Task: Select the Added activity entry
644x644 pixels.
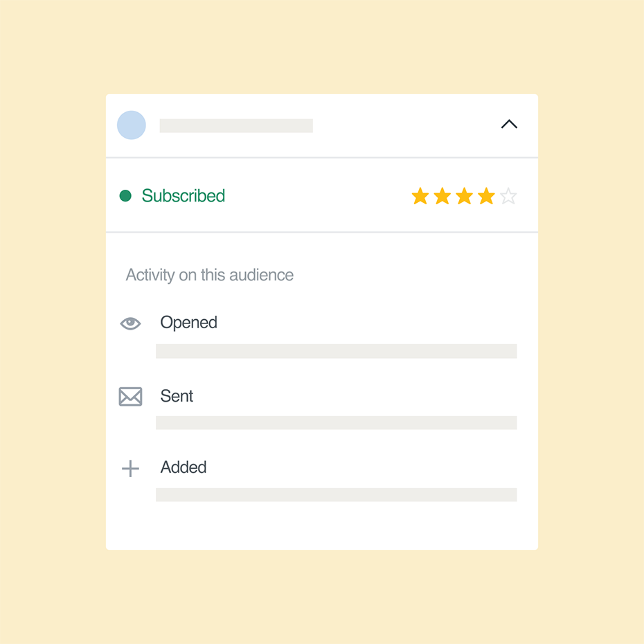Action: click(184, 467)
